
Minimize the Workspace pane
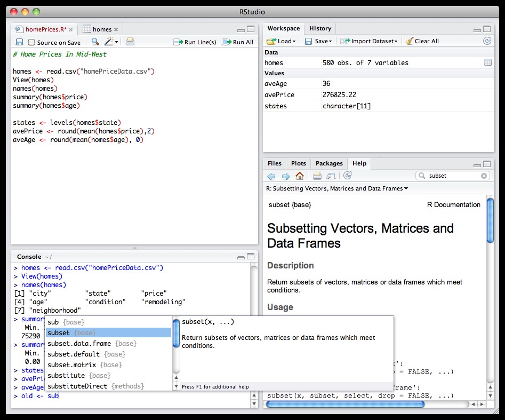click(477, 30)
